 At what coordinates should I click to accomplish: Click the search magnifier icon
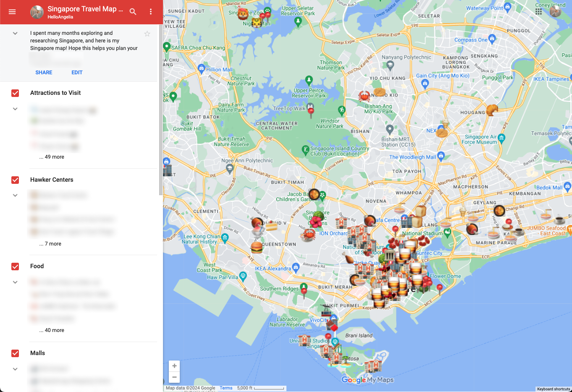(133, 12)
